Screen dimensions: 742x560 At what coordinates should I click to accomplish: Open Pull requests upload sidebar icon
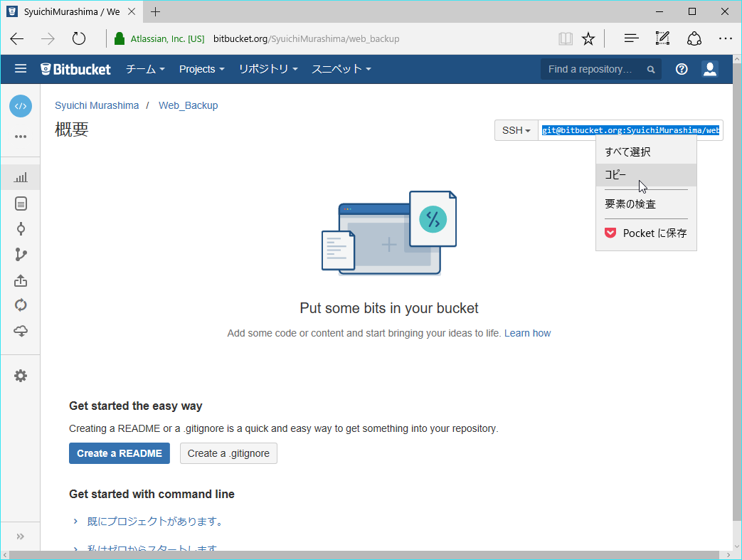[21, 280]
